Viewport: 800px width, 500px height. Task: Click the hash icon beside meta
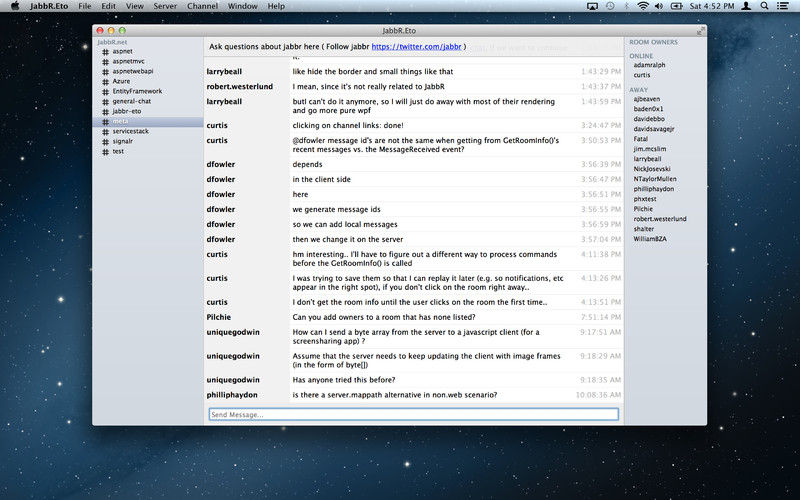click(106, 121)
